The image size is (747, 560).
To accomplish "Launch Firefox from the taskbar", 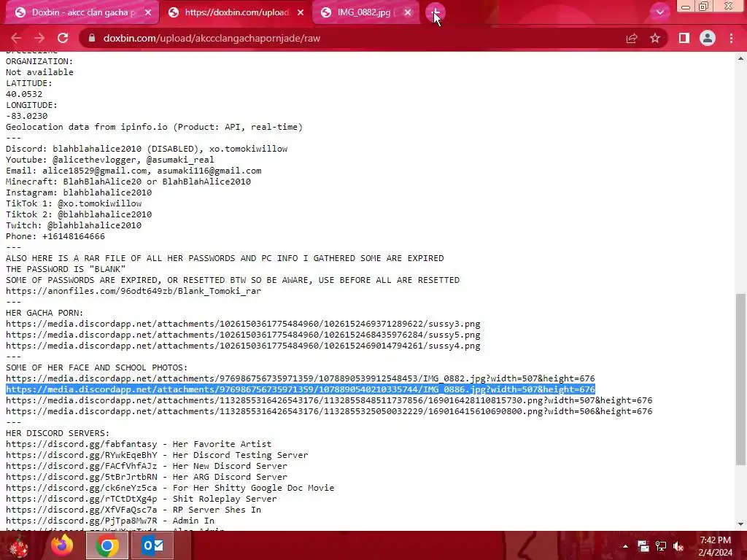I will pyautogui.click(x=62, y=545).
